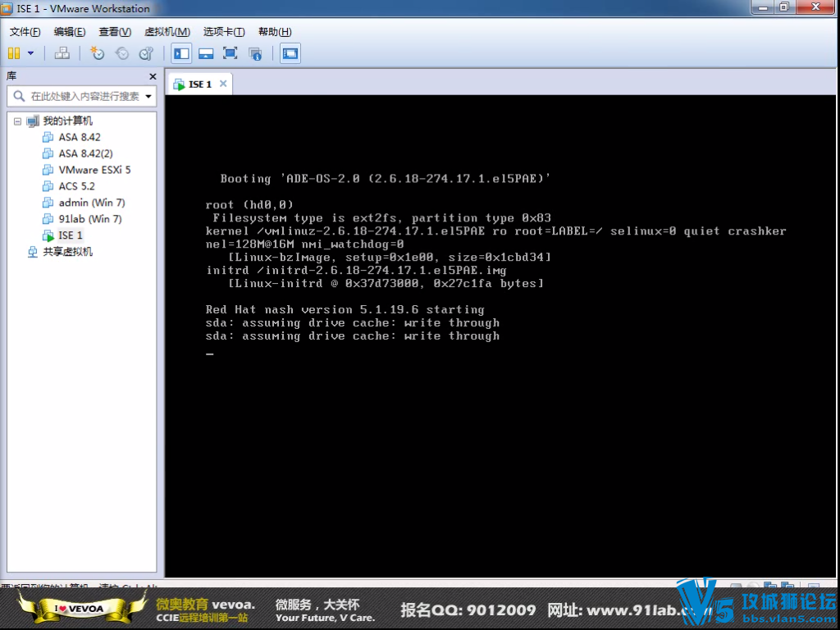Viewport: 840px width, 630px height.
Task: Click the library search input field
Action: pyautogui.click(x=82, y=96)
